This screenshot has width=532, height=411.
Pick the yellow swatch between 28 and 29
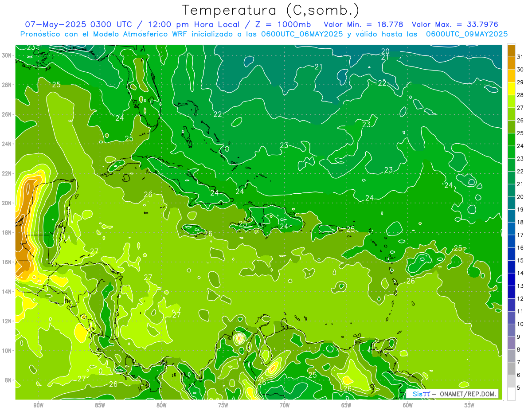tap(511, 89)
